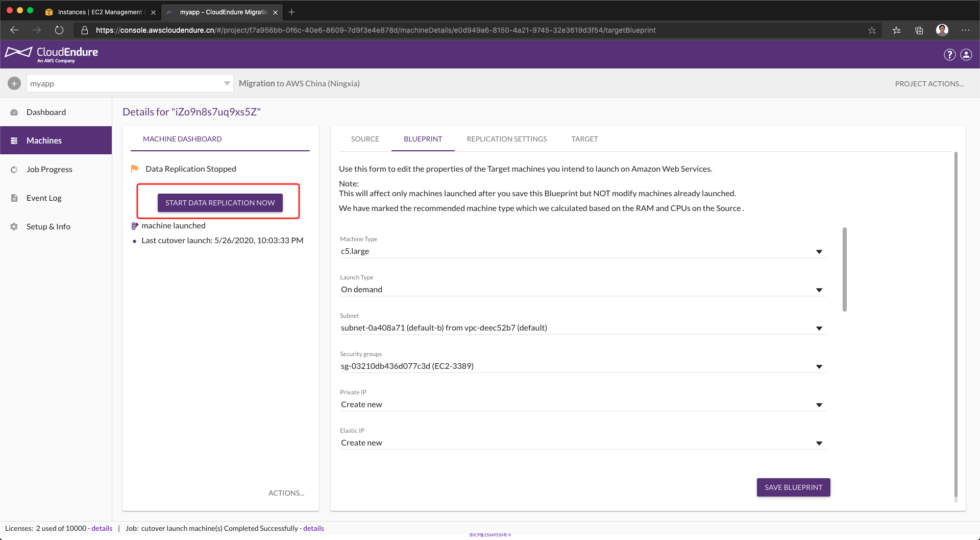Viewport: 980px width, 540px height.
Task: Open the user account icon menu
Action: tap(966, 55)
